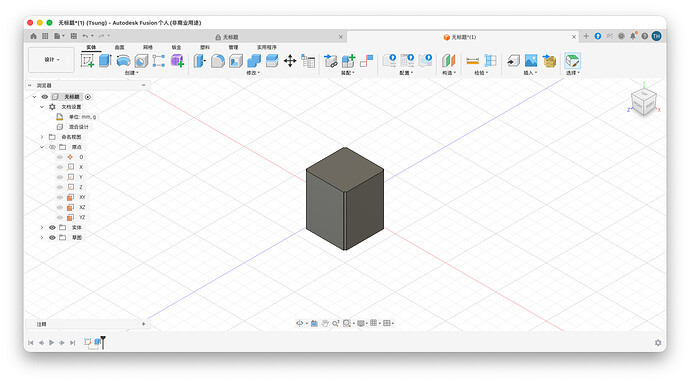690x382 pixels.
Task: Select the Revolve tool
Action: click(123, 60)
